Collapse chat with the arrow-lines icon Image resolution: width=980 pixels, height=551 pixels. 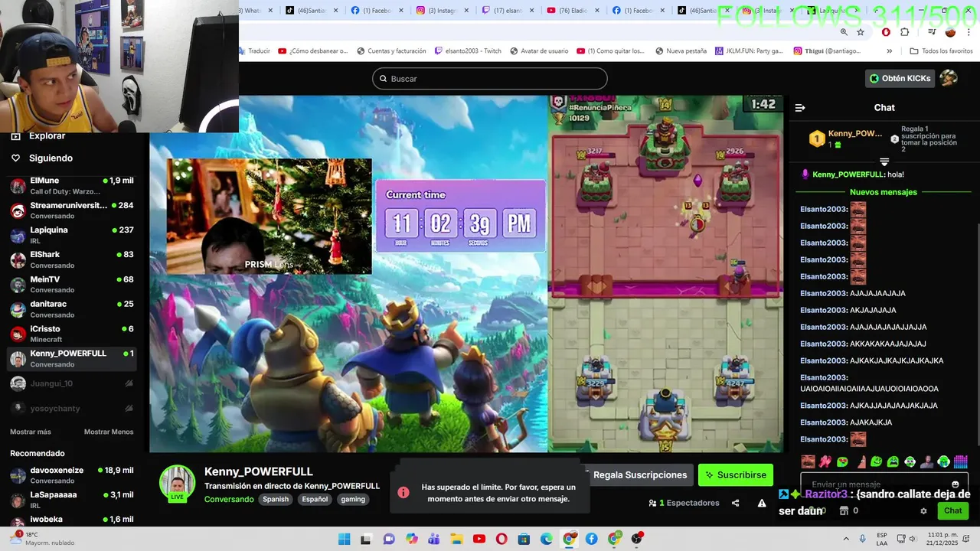click(x=800, y=108)
